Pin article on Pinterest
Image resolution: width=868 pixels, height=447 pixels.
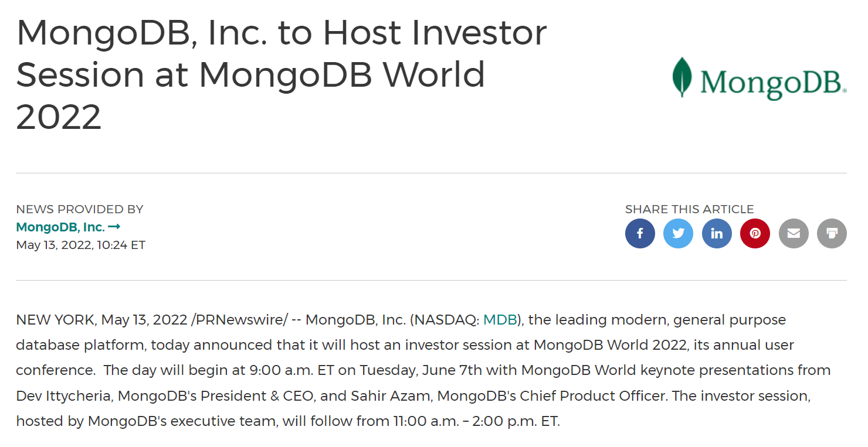tap(755, 233)
